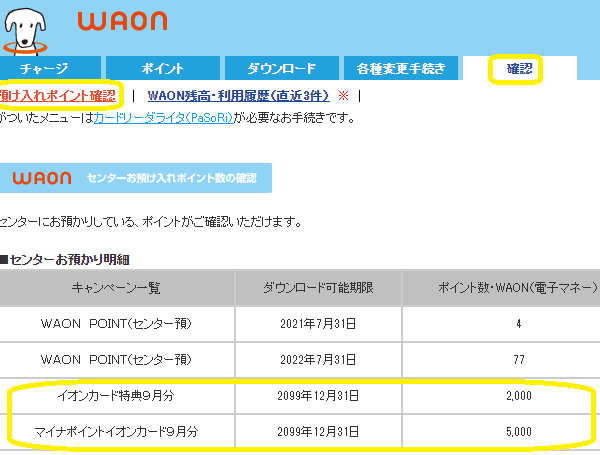The image size is (600, 455).
Task: Click the WAON dog mascot logo
Action: tap(24, 31)
